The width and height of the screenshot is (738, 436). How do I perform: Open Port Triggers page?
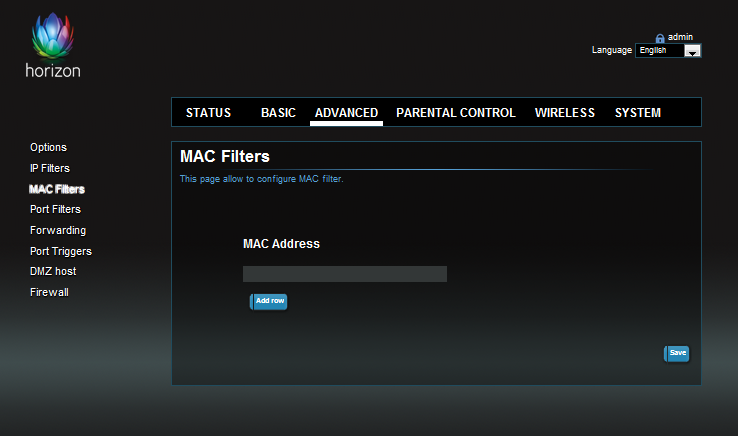[x=61, y=251]
